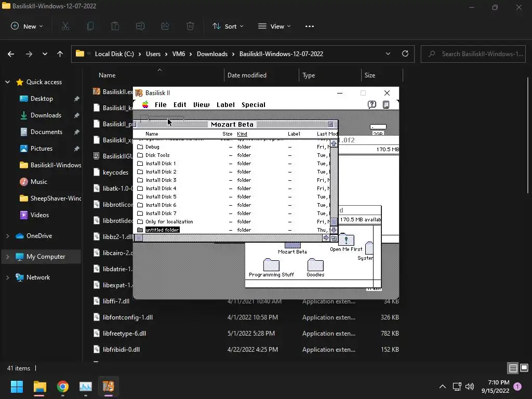Collapse the Quick access tree
532x399 pixels.
[x=7, y=82]
